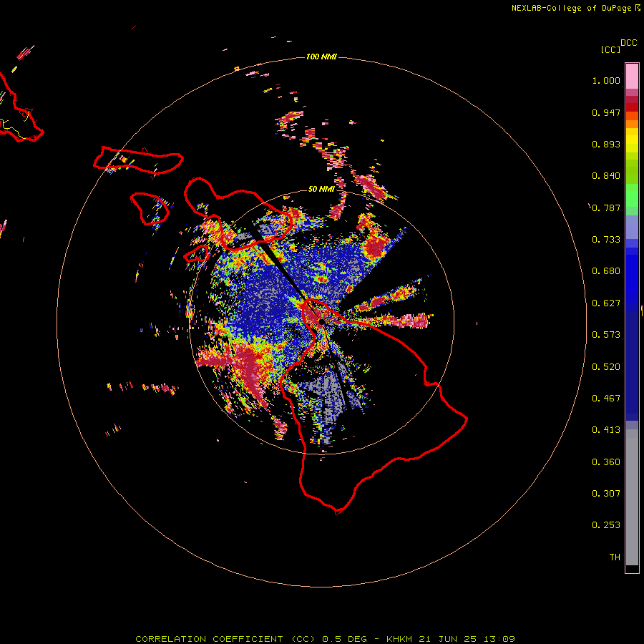Click the NEXLAB-College of DuPage watermark text
Screen dimensions: 644x644
click(576, 8)
